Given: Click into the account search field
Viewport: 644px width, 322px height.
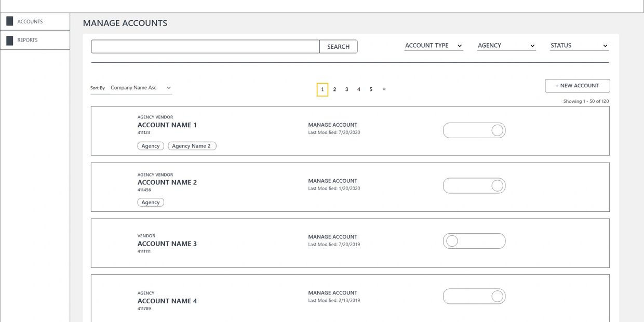Looking at the screenshot, I should point(205,47).
